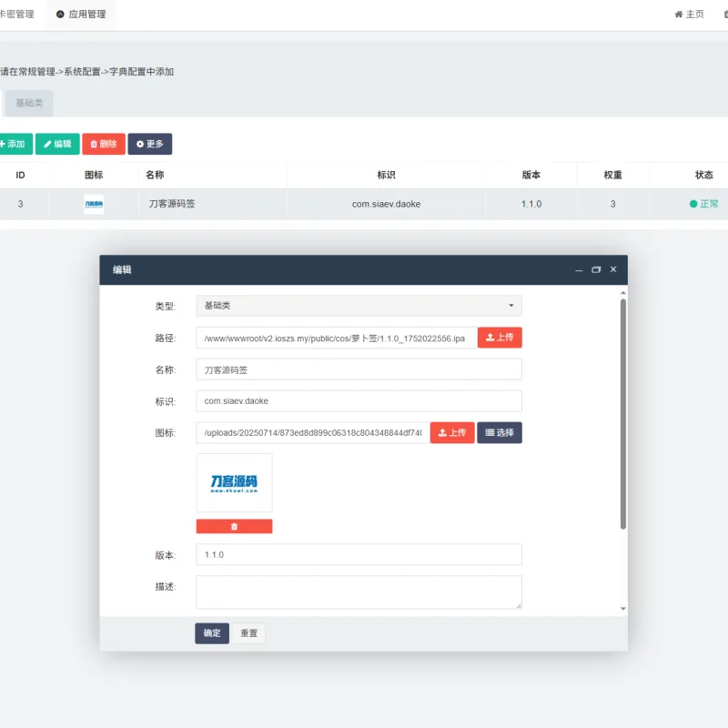
Task: Open the 类型 dropdown showing 基础类
Action: (359, 306)
